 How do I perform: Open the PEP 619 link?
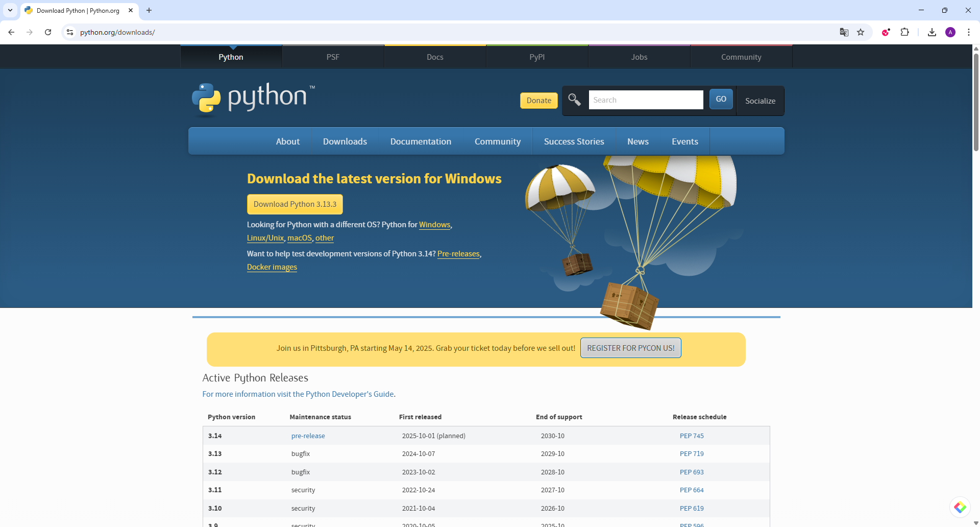[x=692, y=508]
